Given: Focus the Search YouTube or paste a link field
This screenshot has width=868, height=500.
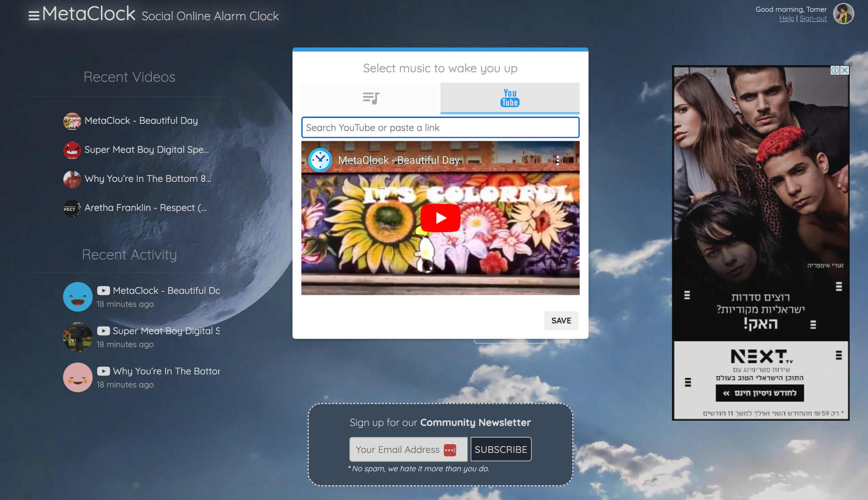Looking at the screenshot, I should tap(440, 128).
